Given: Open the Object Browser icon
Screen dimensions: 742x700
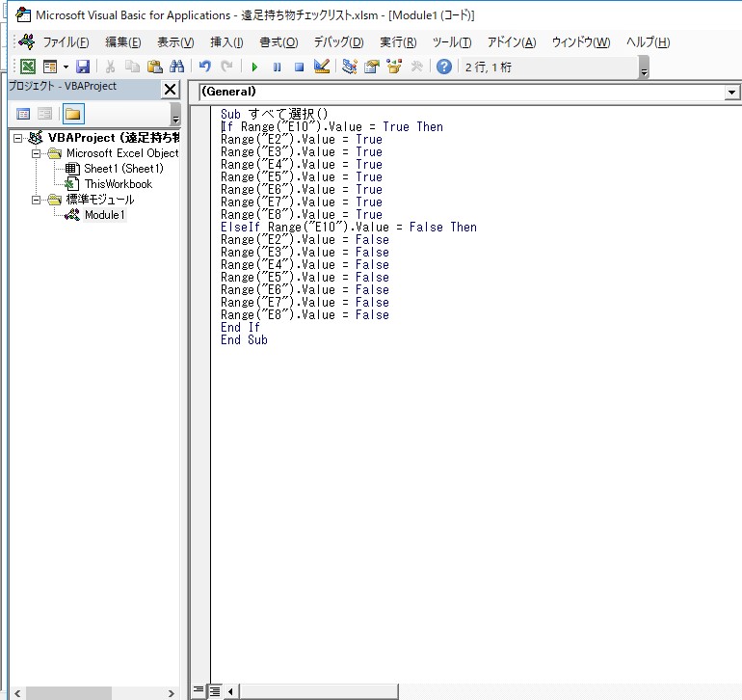Looking at the screenshot, I should pyautogui.click(x=394, y=67).
